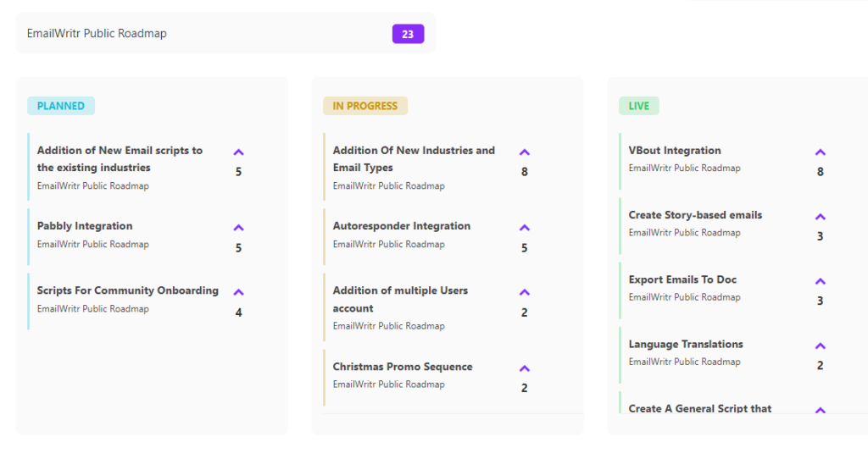Click board name under VBout Integration

point(684,169)
